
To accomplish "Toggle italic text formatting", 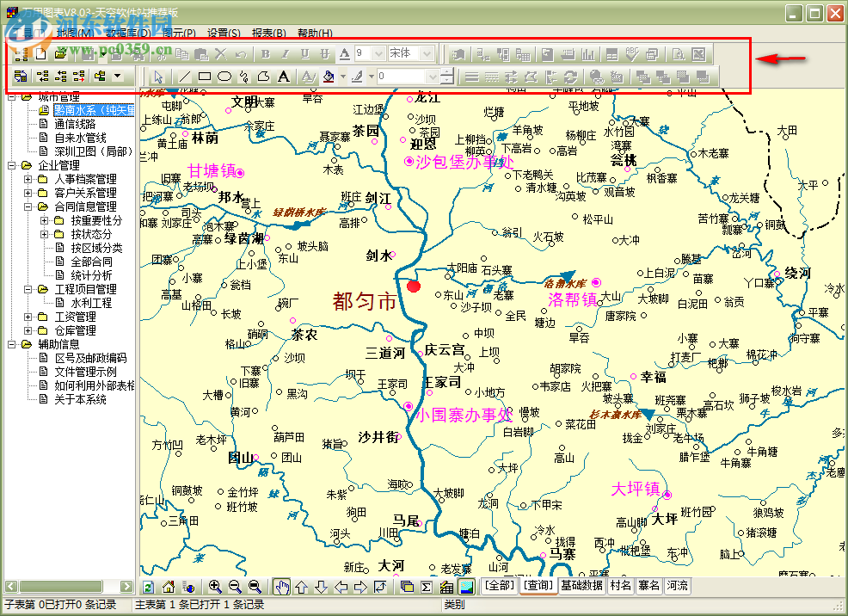I will [285, 53].
